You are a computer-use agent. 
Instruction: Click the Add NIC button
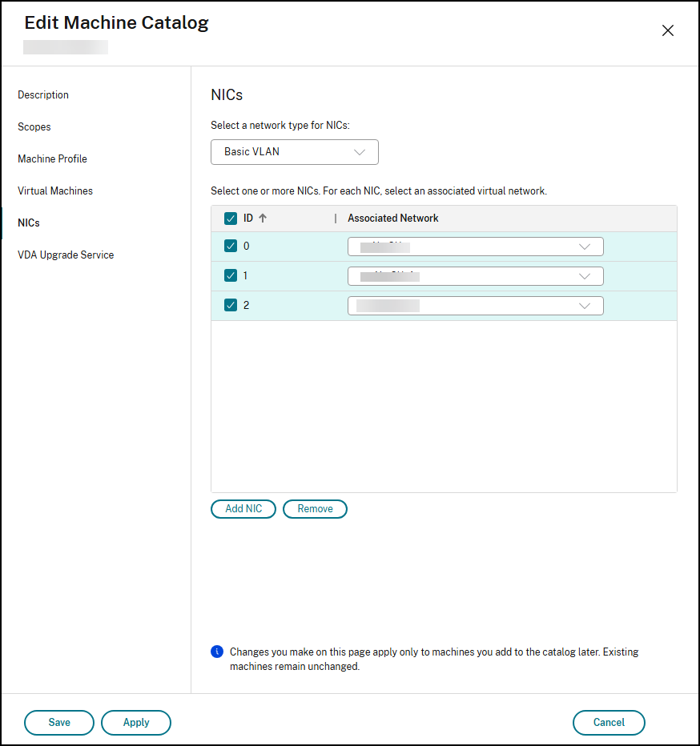pyautogui.click(x=243, y=508)
